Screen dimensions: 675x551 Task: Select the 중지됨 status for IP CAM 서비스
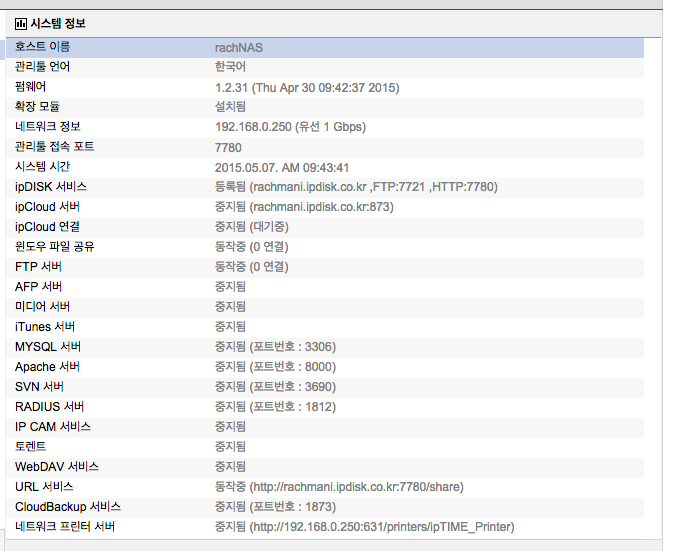pos(230,427)
